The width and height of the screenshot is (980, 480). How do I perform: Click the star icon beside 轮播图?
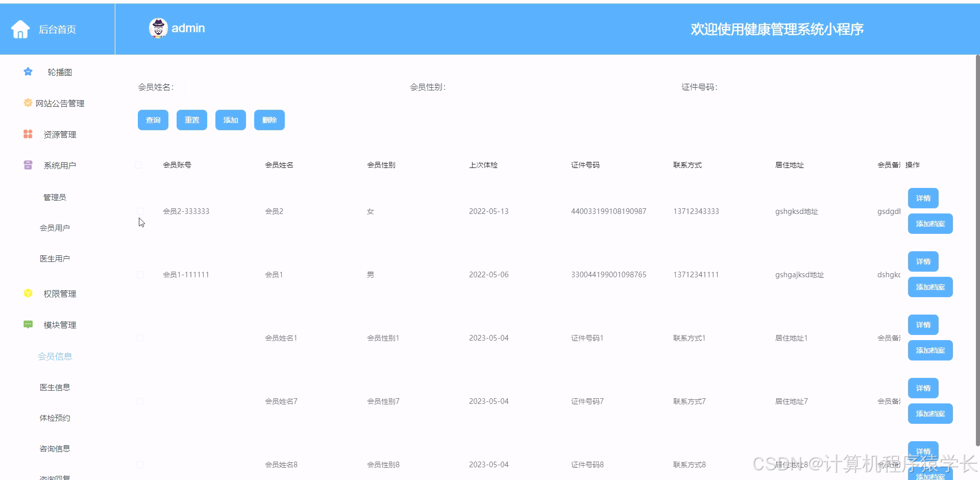28,71
